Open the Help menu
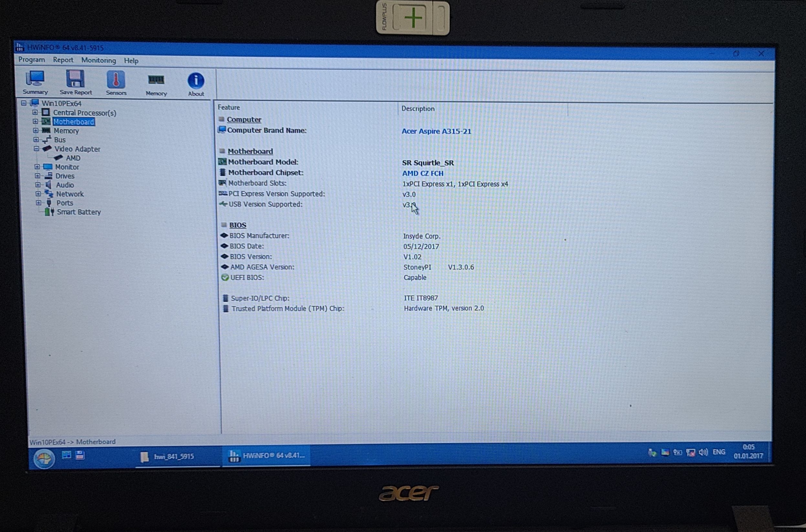This screenshot has height=532, width=806. coord(131,61)
